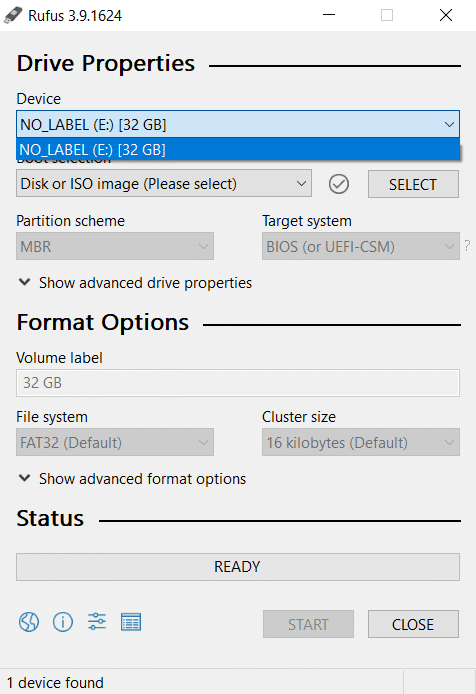
Task: Click the READY status progress bar
Action: 238,567
